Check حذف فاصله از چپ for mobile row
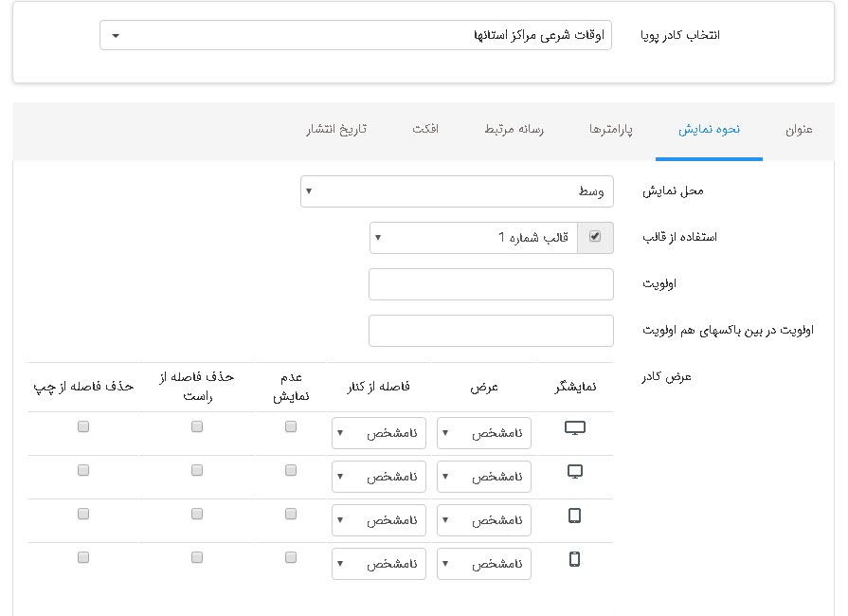Screen dimensions: 848x616 point(83,557)
